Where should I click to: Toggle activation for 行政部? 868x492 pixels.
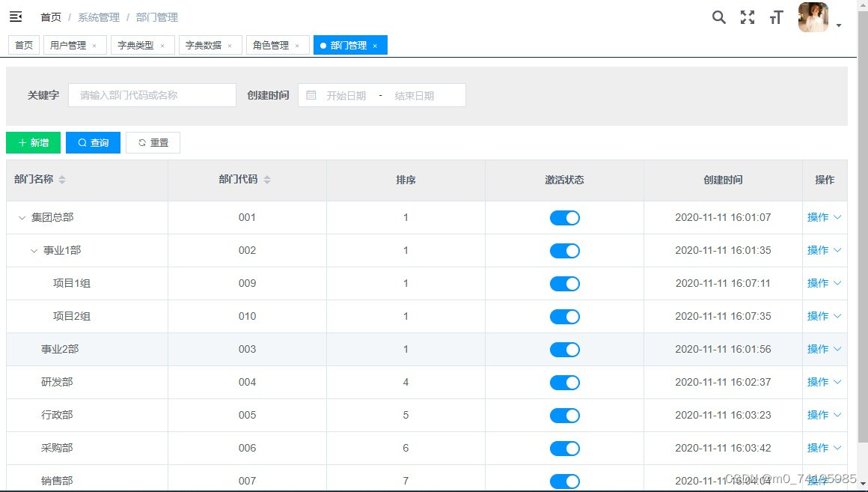565,416
